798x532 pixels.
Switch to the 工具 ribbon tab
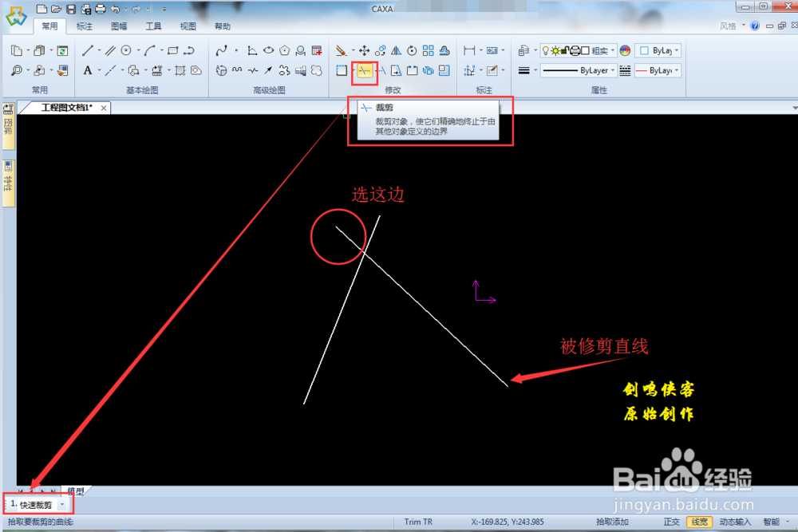153,26
